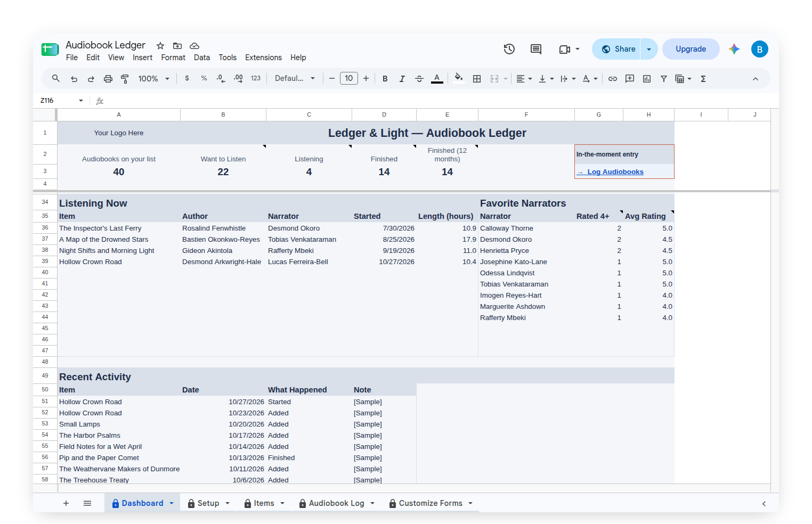812x524 pixels.
Task: Print the spreadsheet
Action: [x=108, y=78]
